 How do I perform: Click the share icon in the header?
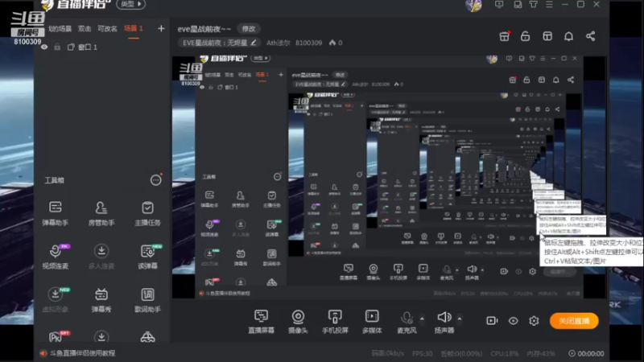(590, 36)
